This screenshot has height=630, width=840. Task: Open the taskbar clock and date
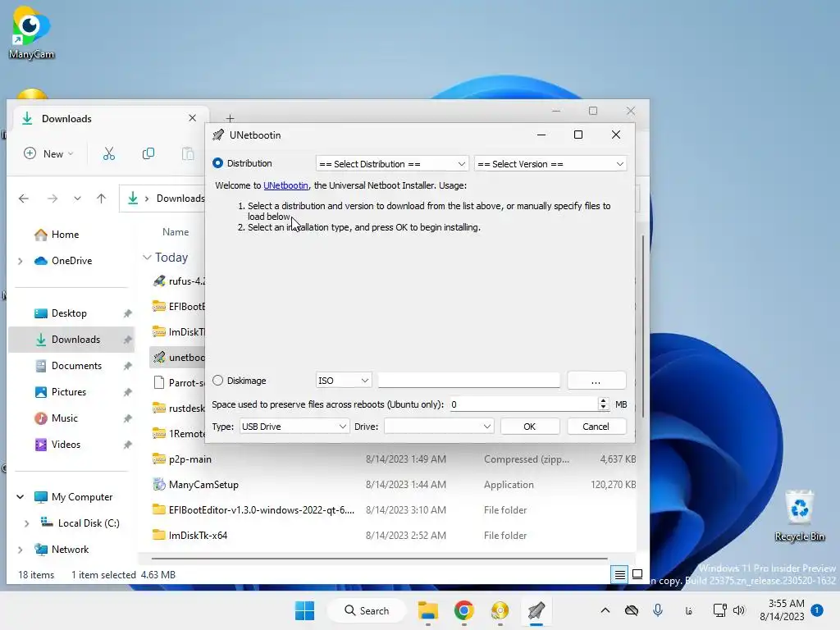[782, 610]
